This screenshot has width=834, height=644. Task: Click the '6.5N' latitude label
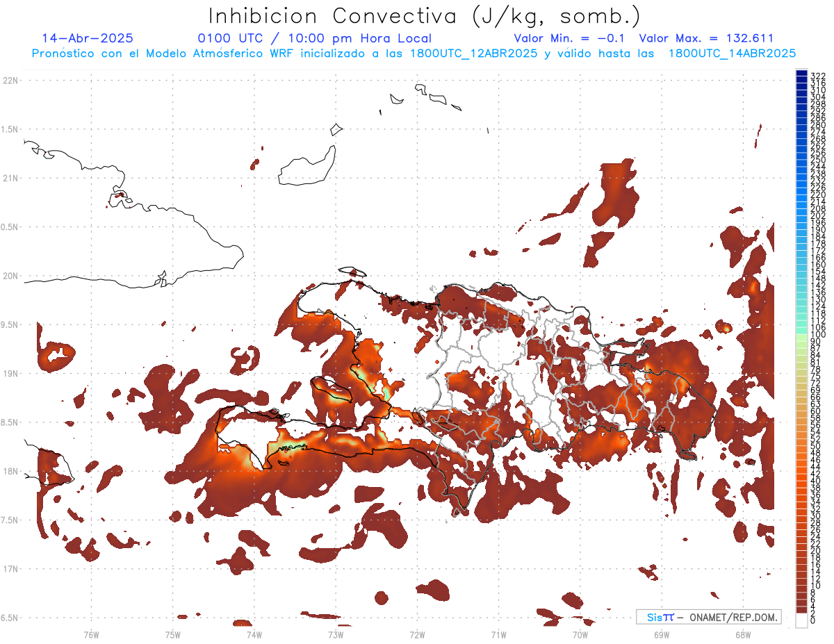click(10, 618)
